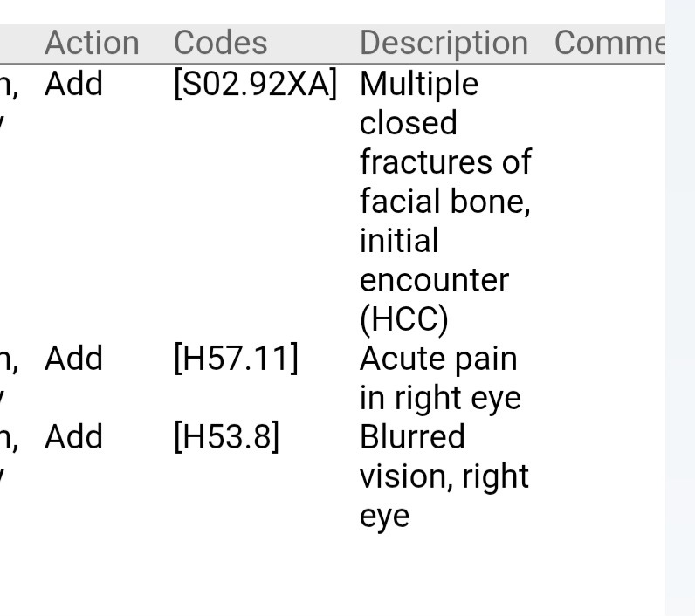Click the empty comment cell for H53.8

click(x=609, y=476)
